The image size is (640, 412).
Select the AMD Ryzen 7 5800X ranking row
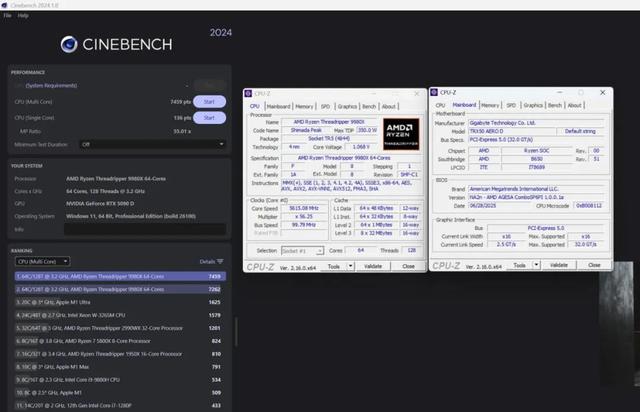(120, 341)
